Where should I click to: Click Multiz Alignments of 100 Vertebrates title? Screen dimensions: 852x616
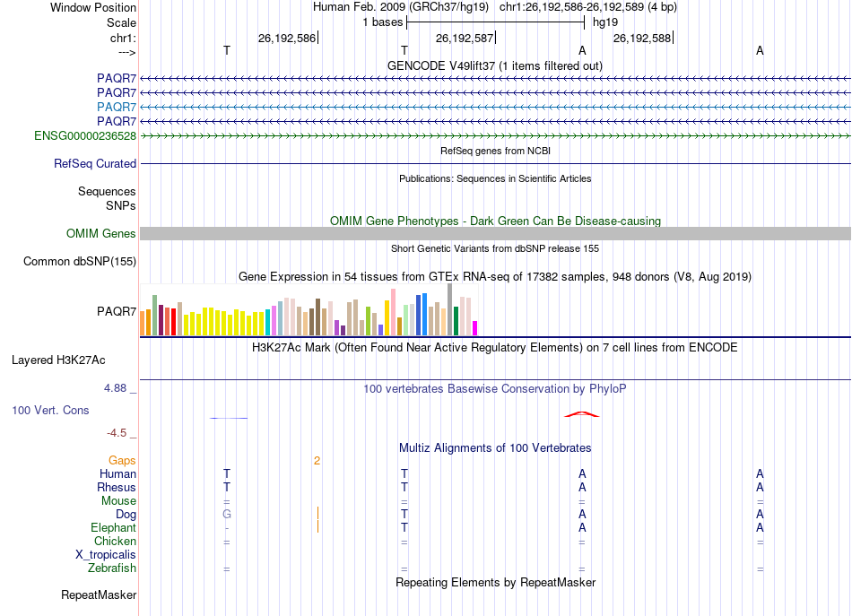coord(495,448)
